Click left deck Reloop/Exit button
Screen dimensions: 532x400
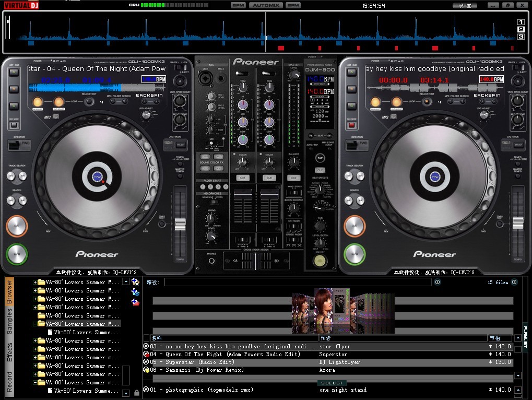[89, 101]
